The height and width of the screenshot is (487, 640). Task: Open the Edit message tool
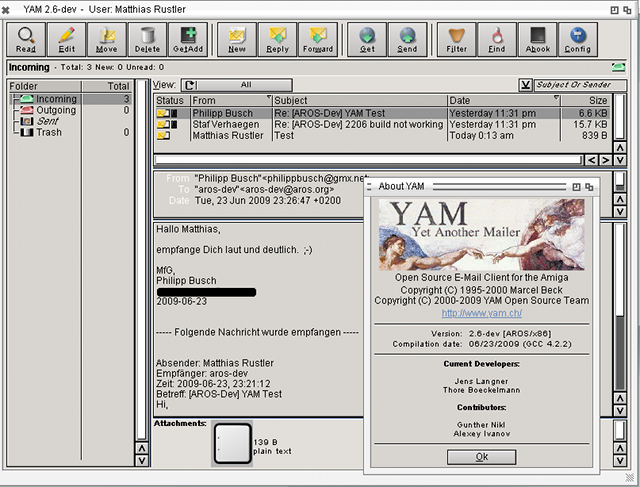[x=67, y=40]
